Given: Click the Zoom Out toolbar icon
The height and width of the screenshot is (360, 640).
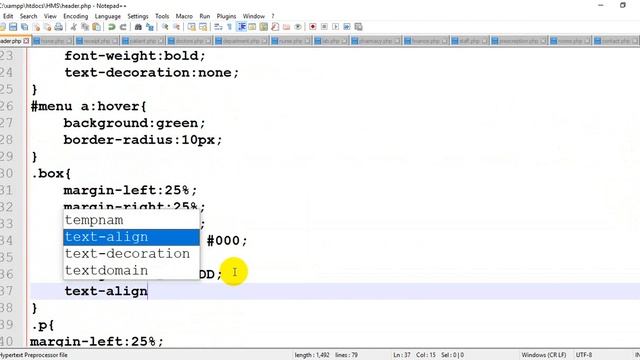Looking at the screenshot, I should [x=176, y=27].
